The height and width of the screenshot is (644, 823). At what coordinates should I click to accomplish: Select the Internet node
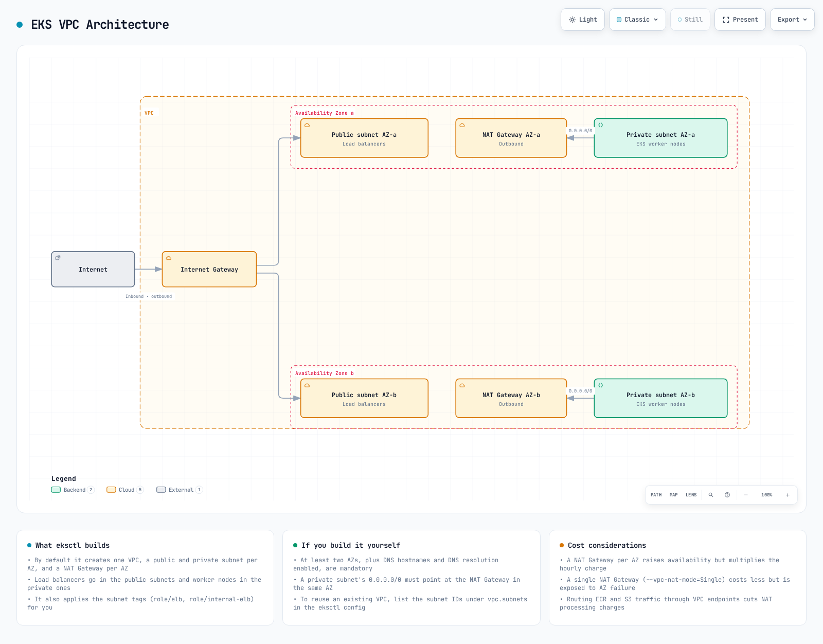tap(93, 269)
